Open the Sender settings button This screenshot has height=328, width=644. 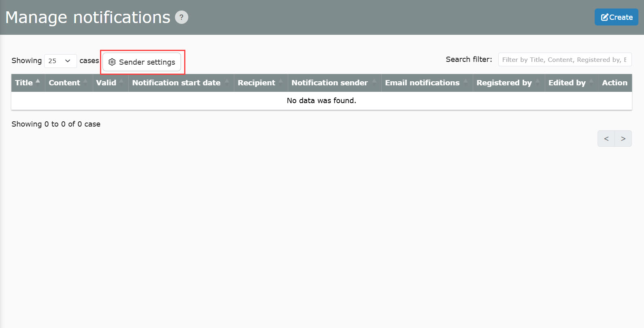pyautogui.click(x=142, y=62)
